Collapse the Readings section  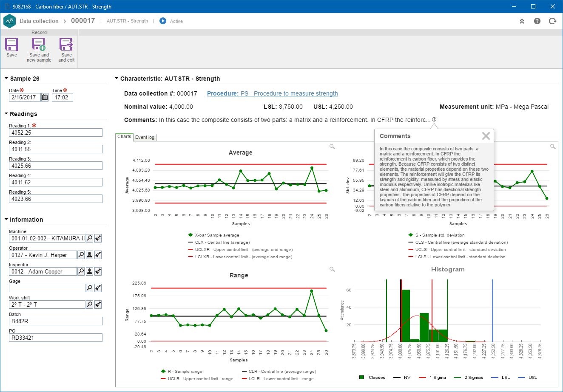coord(6,114)
